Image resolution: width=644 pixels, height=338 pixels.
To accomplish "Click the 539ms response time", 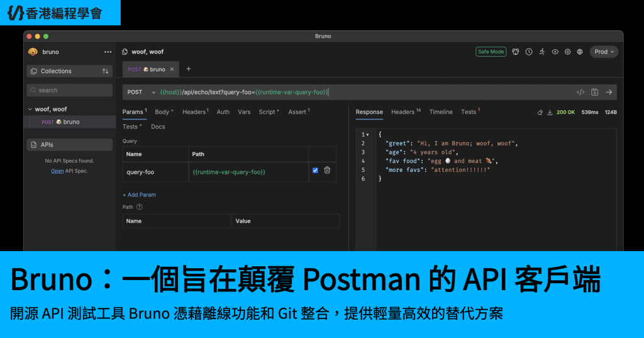I will tap(590, 112).
